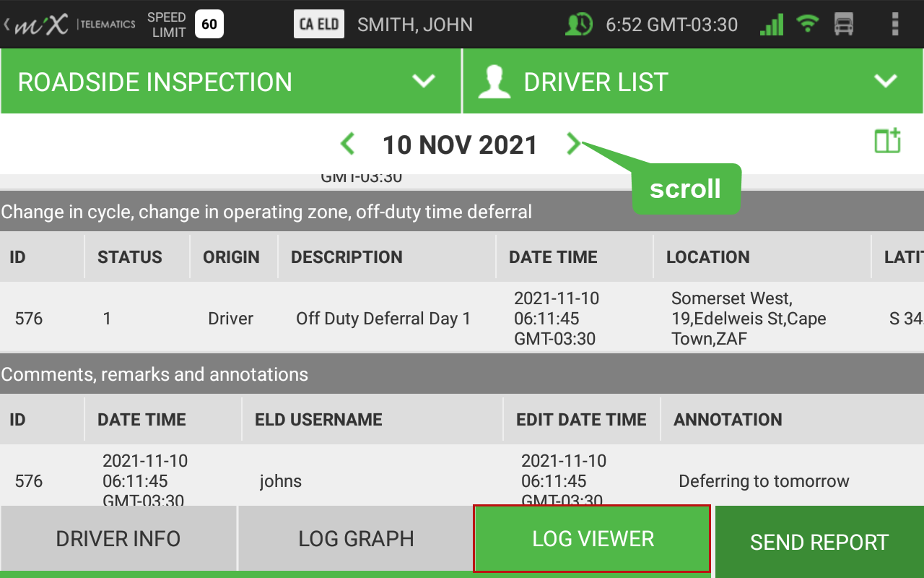Tap the truck vehicle icon
The height and width of the screenshot is (578, 924).
point(843,25)
